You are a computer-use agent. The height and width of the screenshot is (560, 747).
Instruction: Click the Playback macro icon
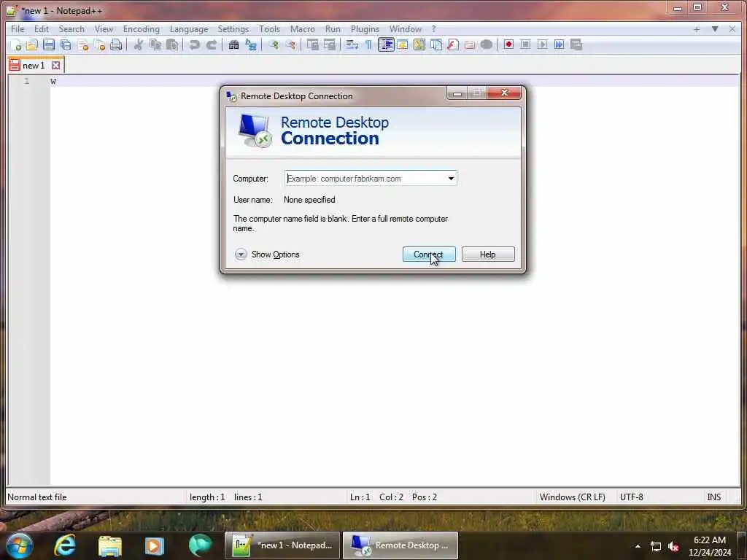point(542,44)
